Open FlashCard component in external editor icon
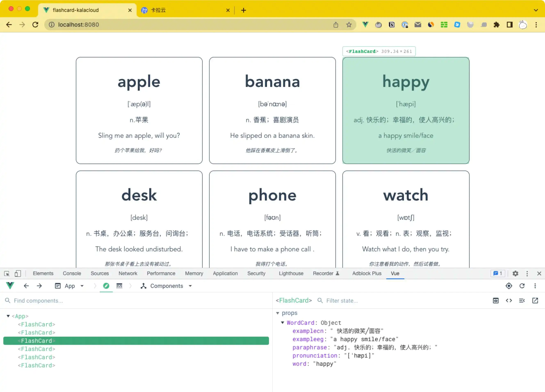The image size is (545, 392). pos(535,300)
